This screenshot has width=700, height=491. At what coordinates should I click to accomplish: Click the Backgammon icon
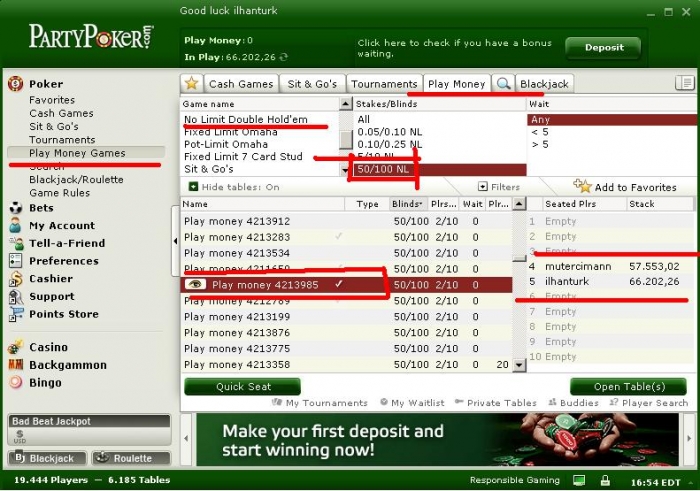(16, 365)
